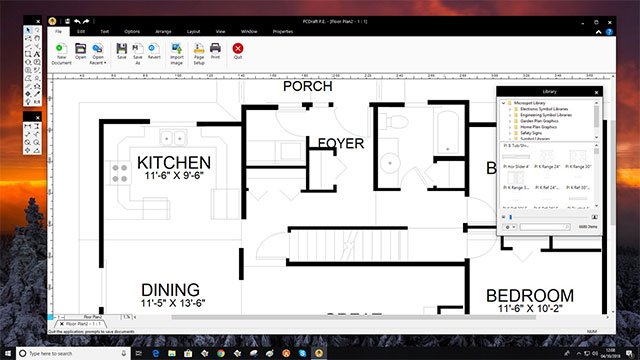Select the arrow pointer tool
This screenshot has height=360, width=640.
click(x=27, y=31)
